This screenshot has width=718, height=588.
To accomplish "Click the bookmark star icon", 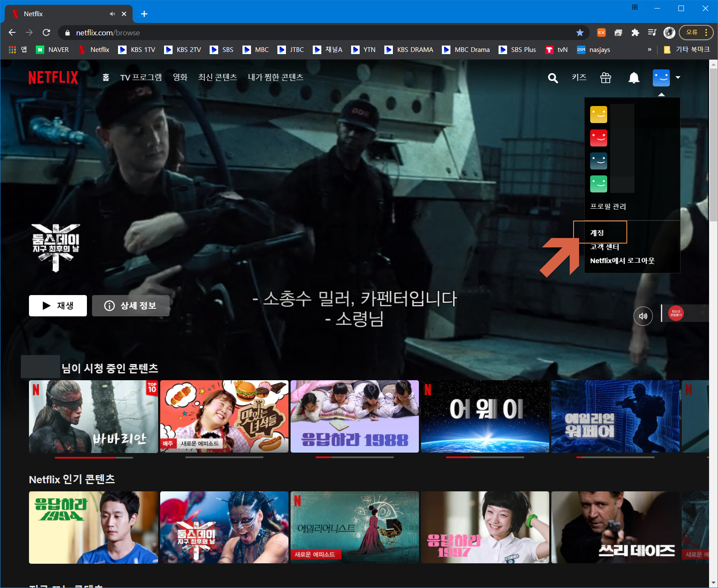I will [x=580, y=33].
